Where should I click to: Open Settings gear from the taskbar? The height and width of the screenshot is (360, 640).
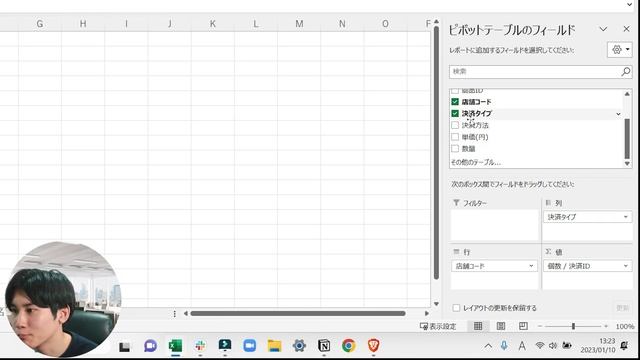pyautogui.click(x=299, y=346)
